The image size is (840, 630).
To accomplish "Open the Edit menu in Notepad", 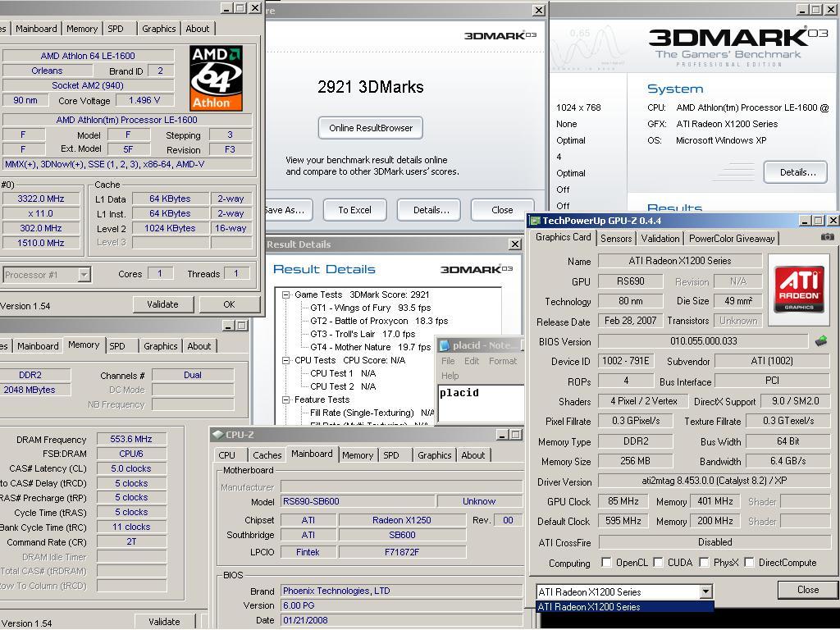I will pyautogui.click(x=472, y=361).
